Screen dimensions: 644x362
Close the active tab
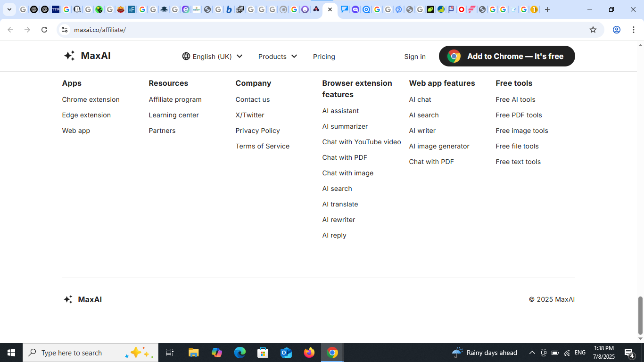(330, 9)
